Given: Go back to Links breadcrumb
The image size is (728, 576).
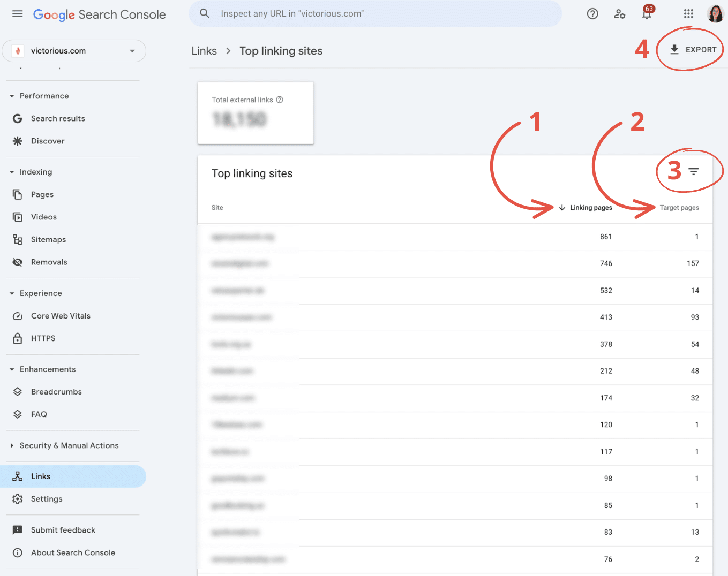Looking at the screenshot, I should [x=204, y=51].
